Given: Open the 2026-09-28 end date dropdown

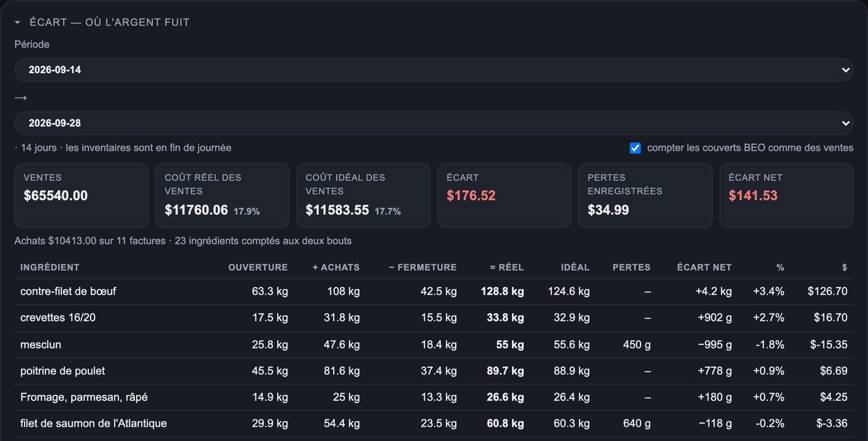Looking at the screenshot, I should (434, 123).
